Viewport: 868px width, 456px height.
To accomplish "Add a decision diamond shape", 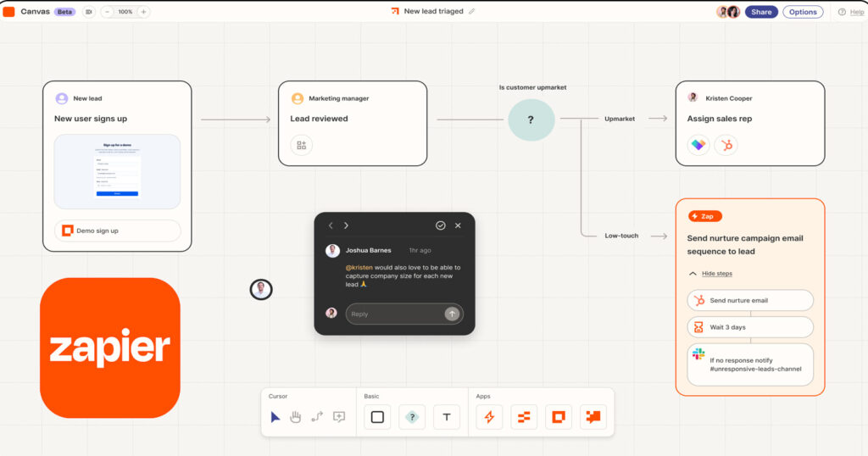I will pos(412,417).
